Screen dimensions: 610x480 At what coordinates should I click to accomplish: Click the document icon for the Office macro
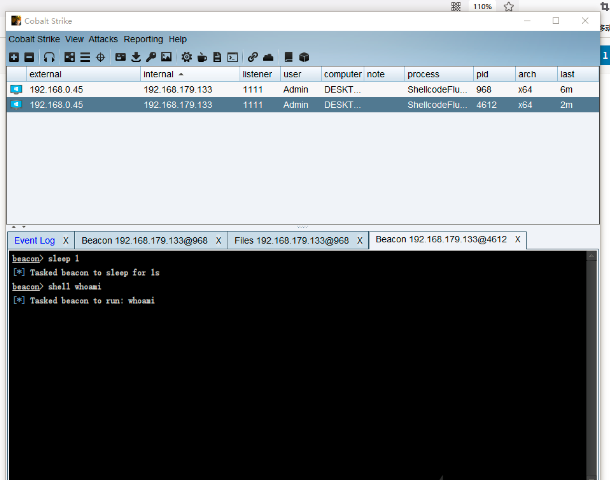click(217, 57)
